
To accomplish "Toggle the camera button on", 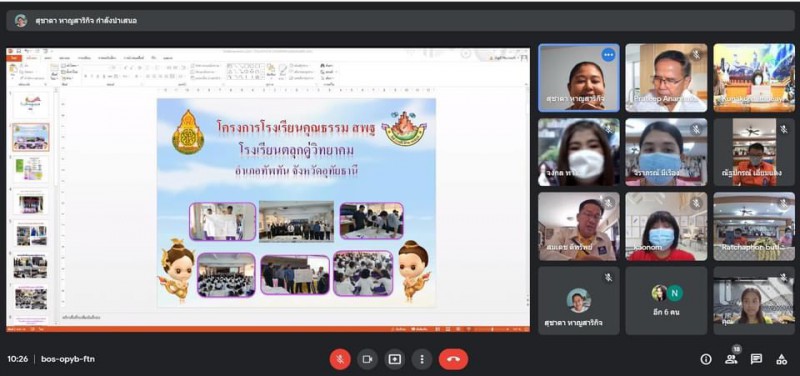I will coord(367,359).
